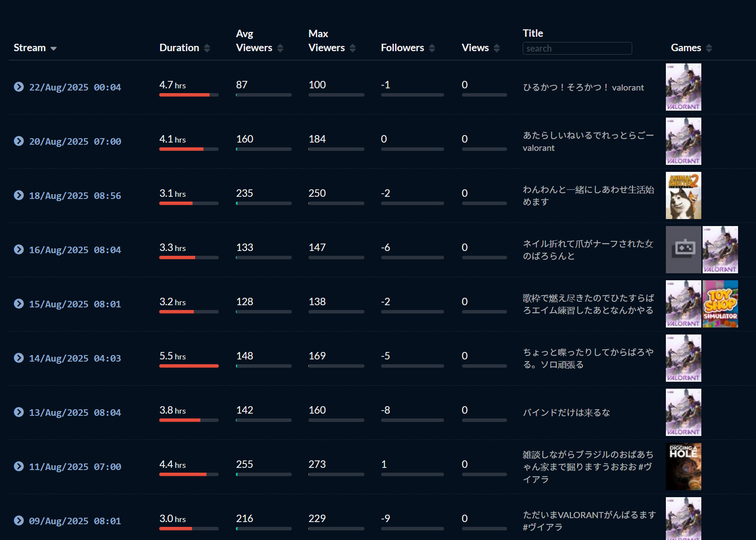Open the 14/Aug/2025 04:03 stream link
The width and height of the screenshot is (756, 540).
pyautogui.click(x=75, y=359)
